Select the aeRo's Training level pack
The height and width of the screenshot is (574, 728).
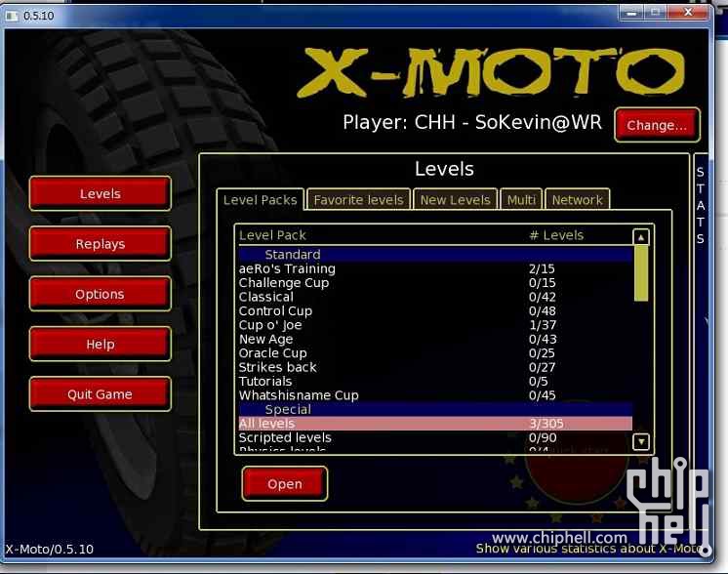435,268
